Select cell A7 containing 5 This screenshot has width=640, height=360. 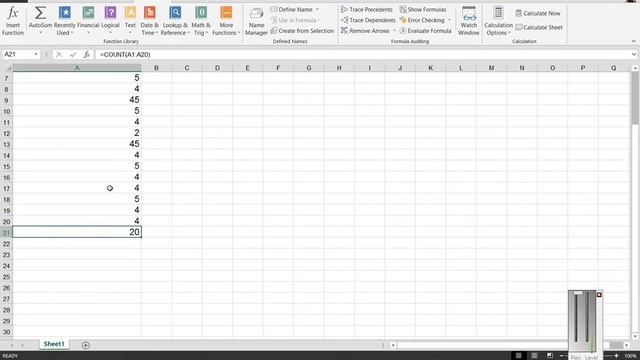77,78
